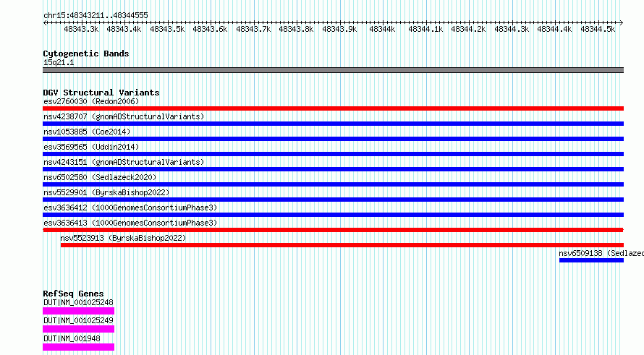
Task: Select the blue nsv5529901 variant bar
Action: (333, 200)
